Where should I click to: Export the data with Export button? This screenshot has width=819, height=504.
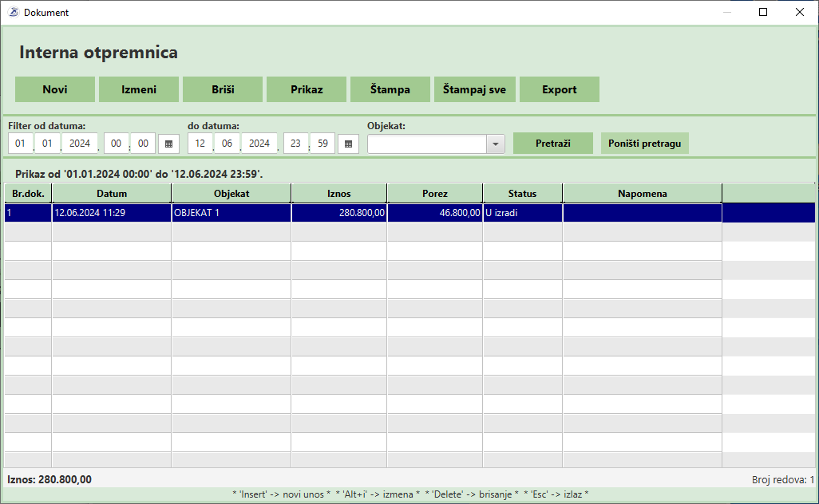(x=559, y=89)
